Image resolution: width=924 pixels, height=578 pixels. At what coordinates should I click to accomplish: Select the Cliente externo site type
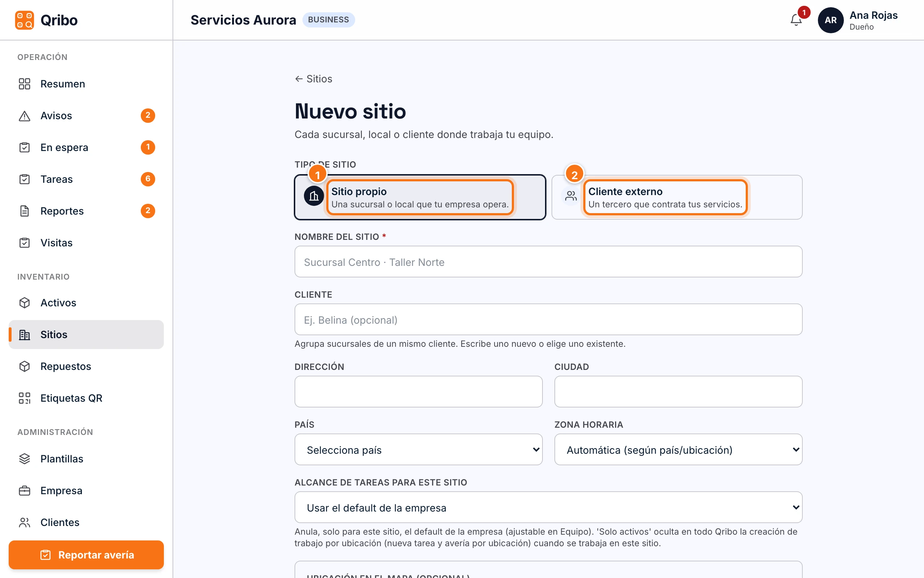pos(677,197)
